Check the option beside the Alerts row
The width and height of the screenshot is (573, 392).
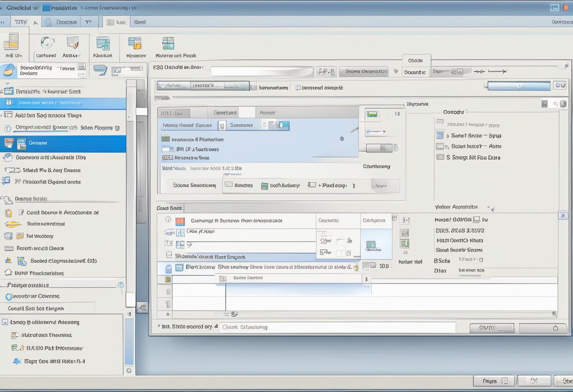[x=229, y=184]
